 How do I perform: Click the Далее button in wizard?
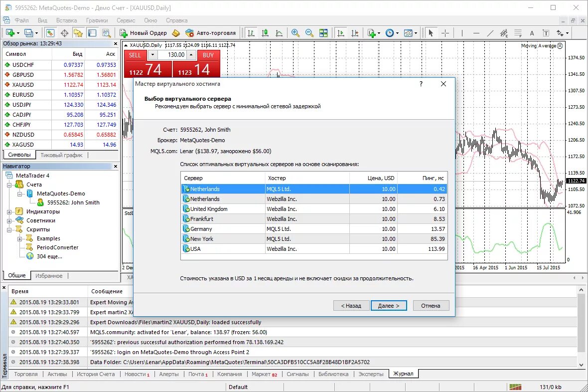(x=389, y=306)
